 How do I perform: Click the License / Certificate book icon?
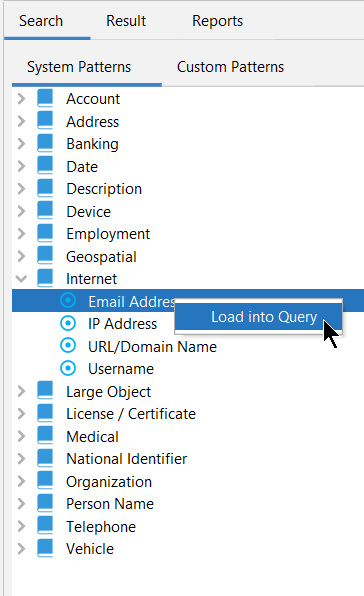click(45, 413)
